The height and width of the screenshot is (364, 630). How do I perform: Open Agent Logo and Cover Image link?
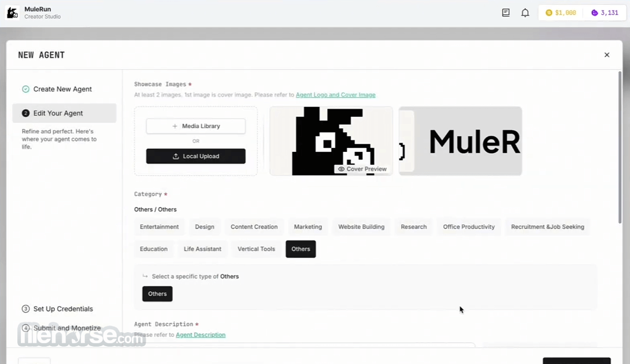pos(335,95)
